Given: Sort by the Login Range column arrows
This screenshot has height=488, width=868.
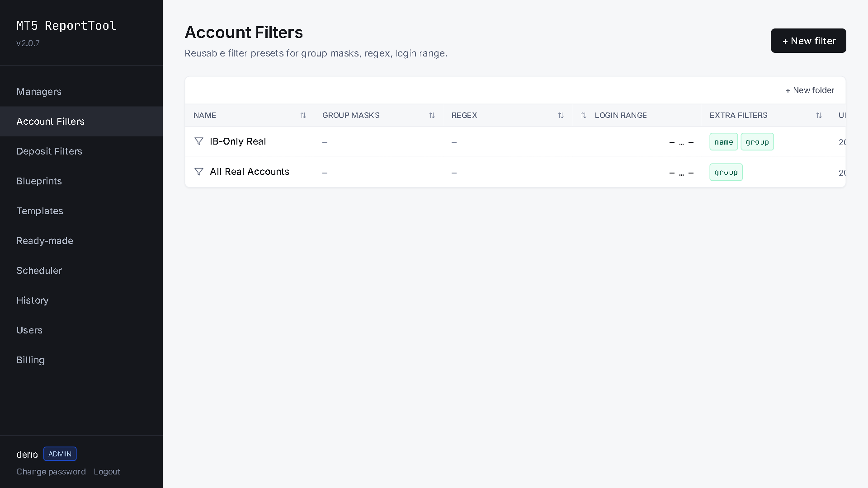Looking at the screenshot, I should pos(584,115).
